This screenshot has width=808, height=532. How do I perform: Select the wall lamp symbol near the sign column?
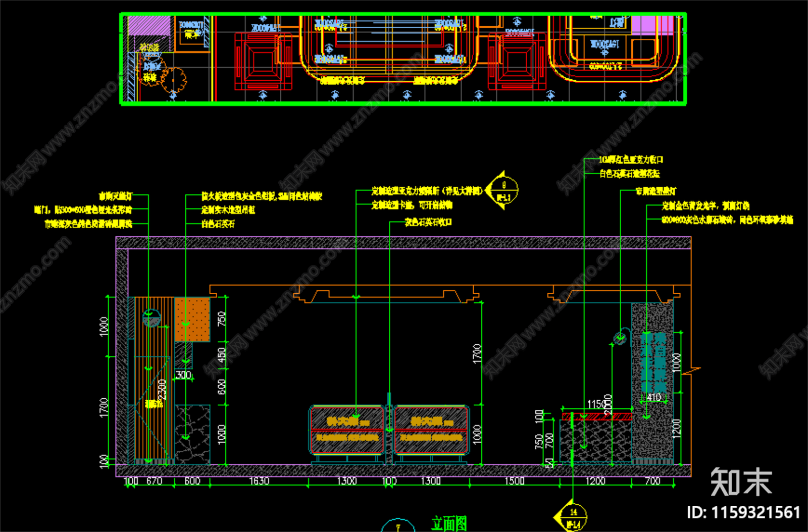[621, 336]
